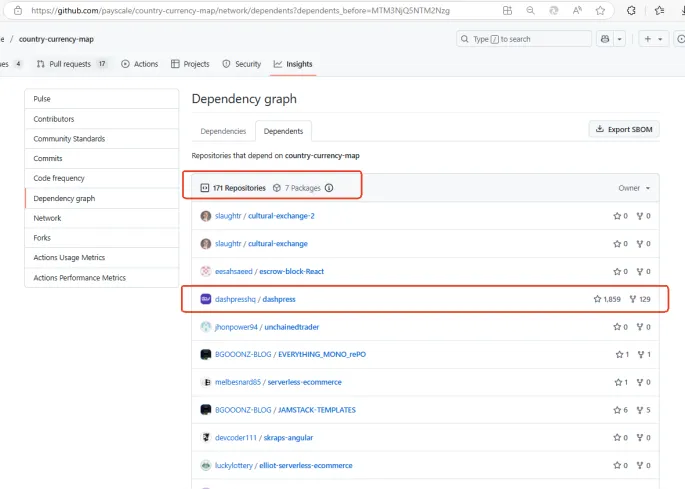Image resolution: width=685 pixels, height=490 pixels.
Task: Click the dashpresshq avatar icon
Action: pyautogui.click(x=206, y=299)
